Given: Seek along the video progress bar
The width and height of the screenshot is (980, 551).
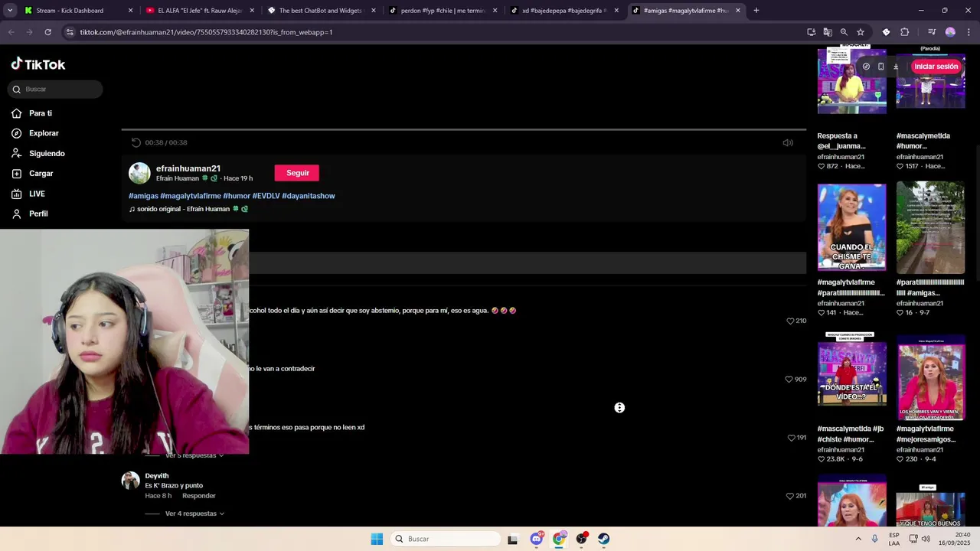Looking at the screenshot, I should pos(463,130).
